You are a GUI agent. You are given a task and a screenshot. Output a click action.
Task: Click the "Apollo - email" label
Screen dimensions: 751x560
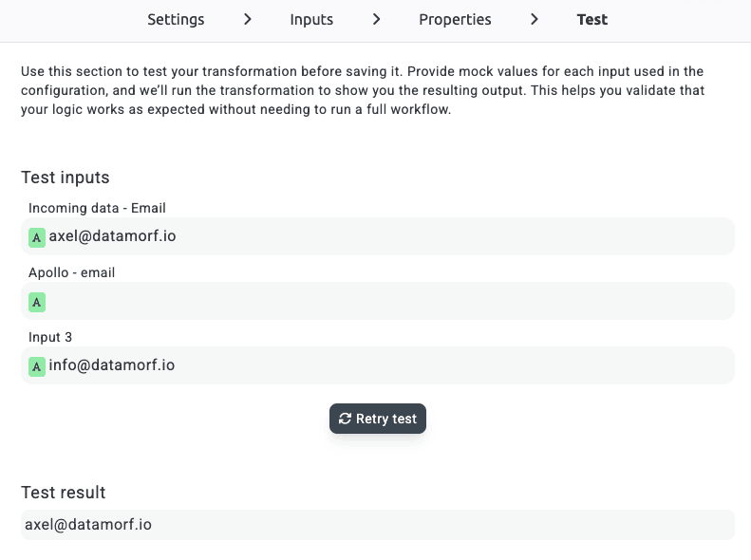coord(71,272)
